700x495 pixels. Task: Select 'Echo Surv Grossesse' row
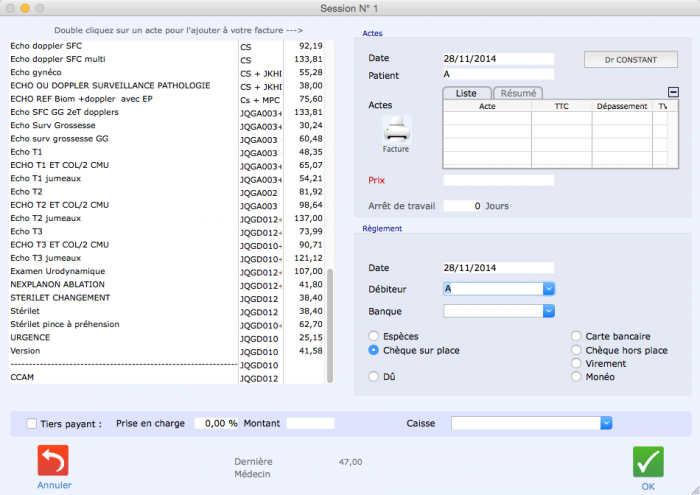pyautogui.click(x=166, y=125)
